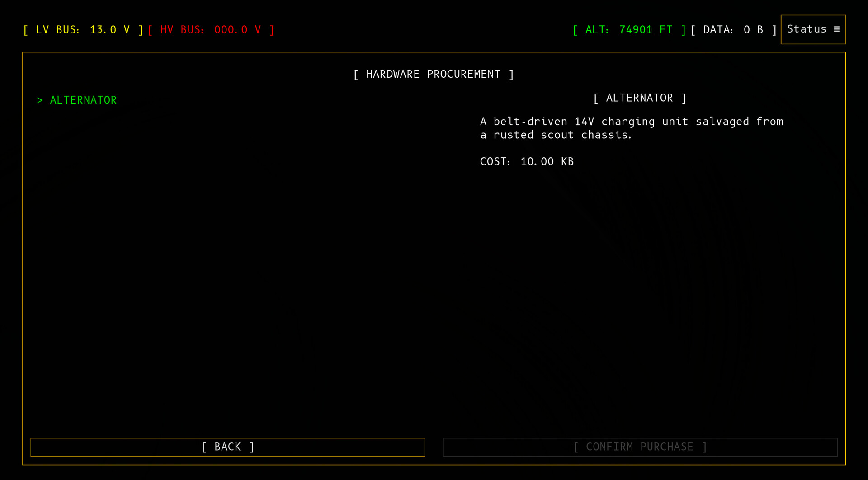
Task: Click the hamburger icon beside Status
Action: [x=836, y=29]
